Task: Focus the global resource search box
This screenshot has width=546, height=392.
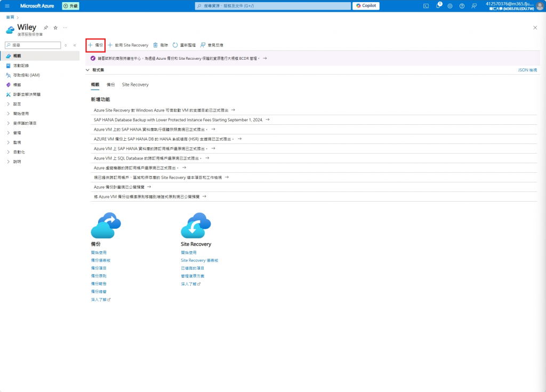Action: tap(273, 6)
